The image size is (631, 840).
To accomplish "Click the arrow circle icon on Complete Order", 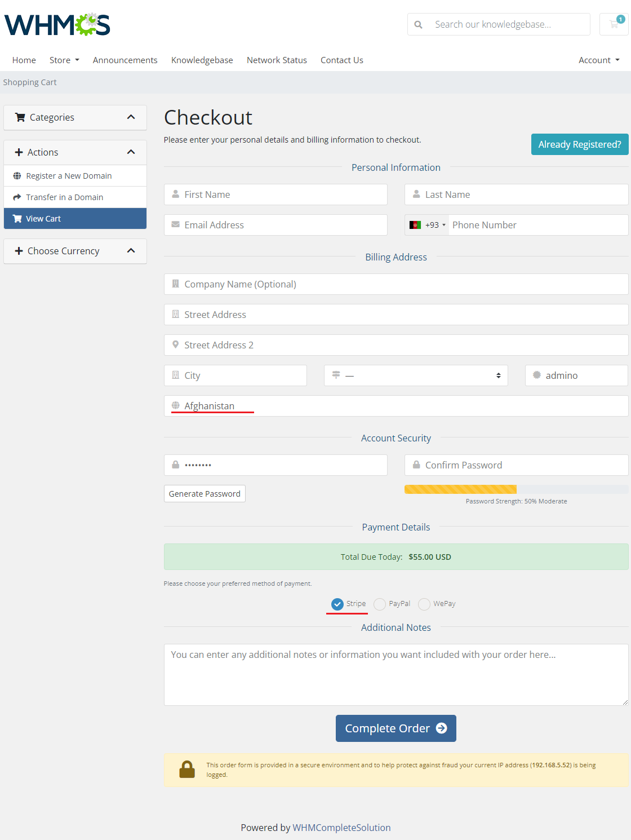I will 442,728.
